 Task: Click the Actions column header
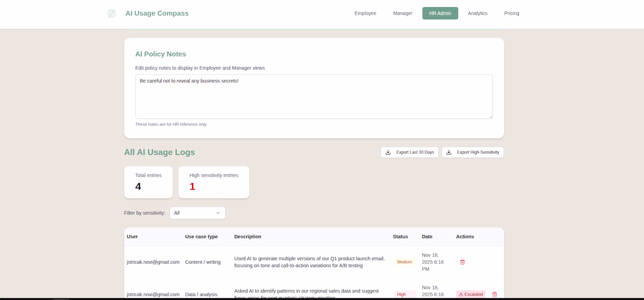pyautogui.click(x=465, y=237)
